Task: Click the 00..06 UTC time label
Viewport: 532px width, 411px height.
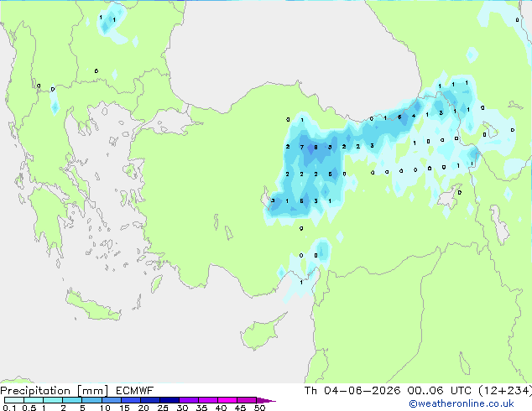Action: coord(439,391)
